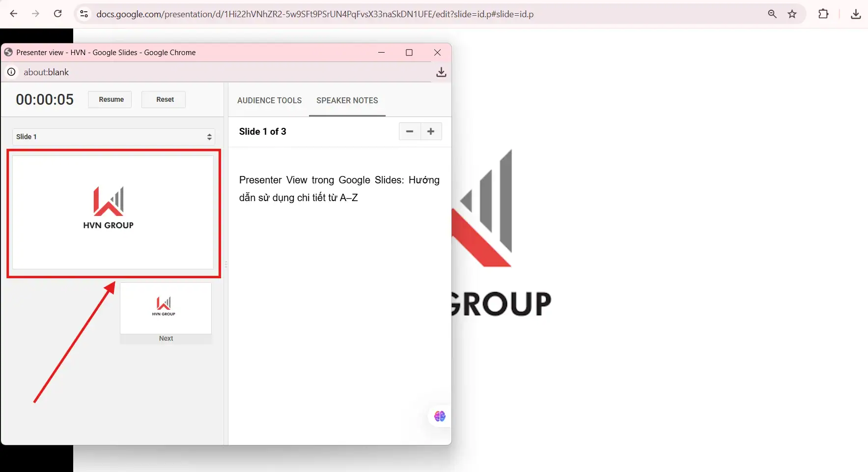Reload the Google Slides page

57,14
